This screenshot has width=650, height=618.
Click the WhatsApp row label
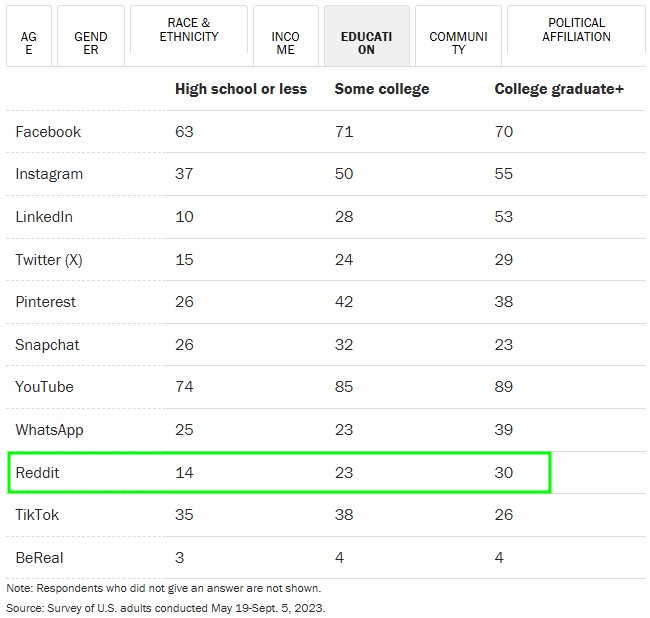pos(49,430)
